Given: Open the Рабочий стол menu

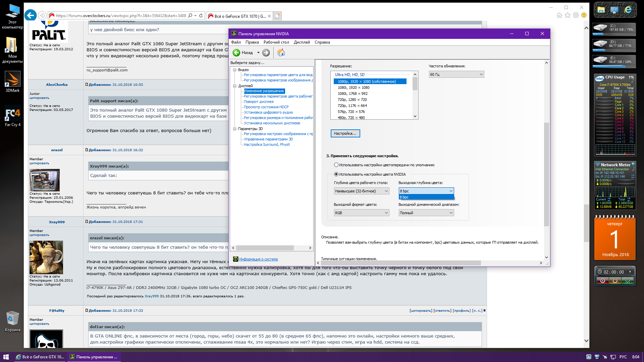Looking at the screenshot, I should [276, 42].
